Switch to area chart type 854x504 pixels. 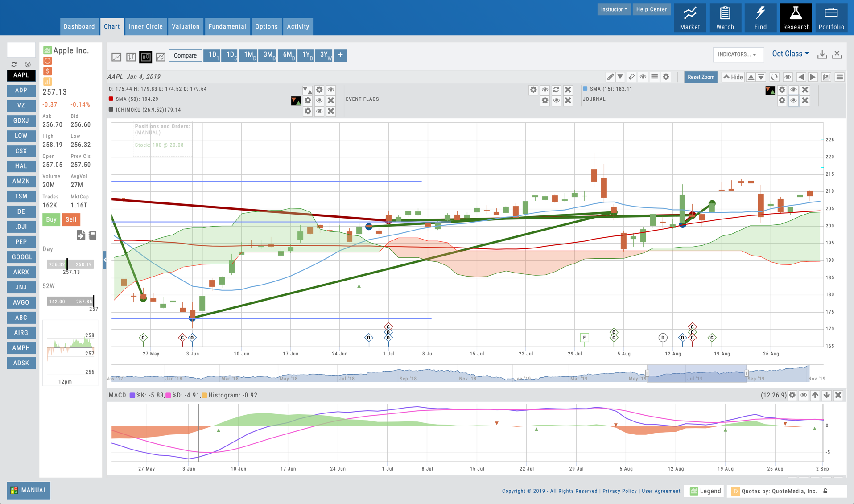[161, 57]
